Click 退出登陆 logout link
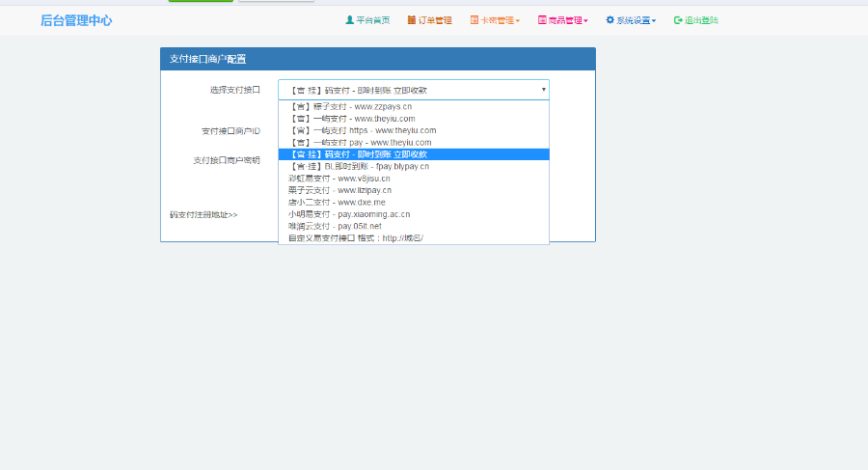Screen dimensions: 868x470 (695, 20)
